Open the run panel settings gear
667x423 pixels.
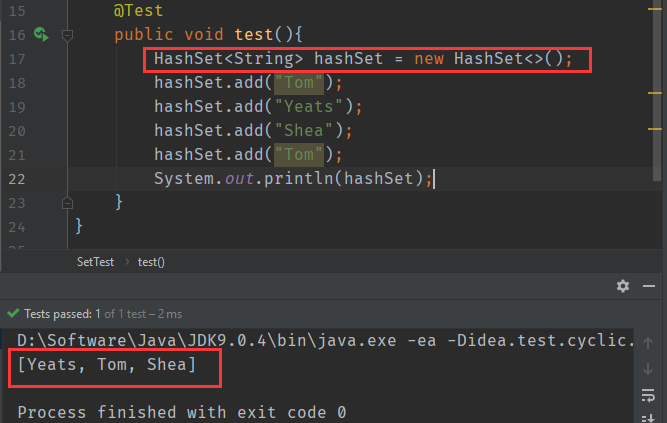point(623,286)
